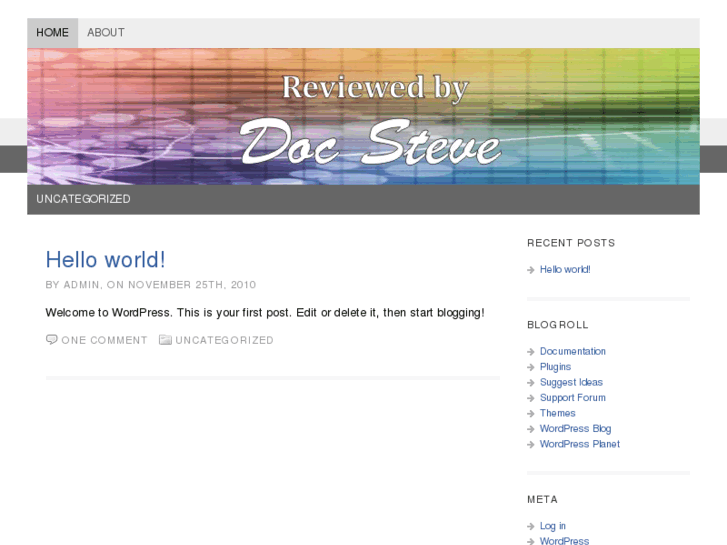
Task: Visit the WordPress Blog link
Action: pyautogui.click(x=575, y=429)
